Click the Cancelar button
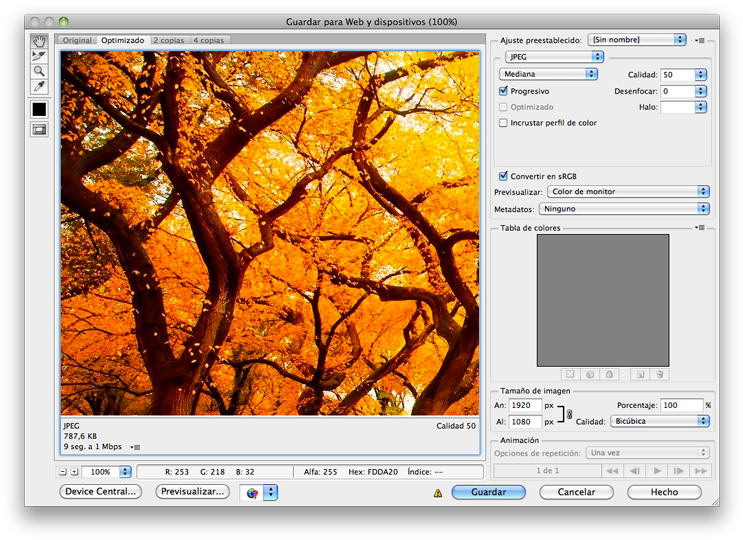Screen dimensions: 743x540 click(576, 492)
